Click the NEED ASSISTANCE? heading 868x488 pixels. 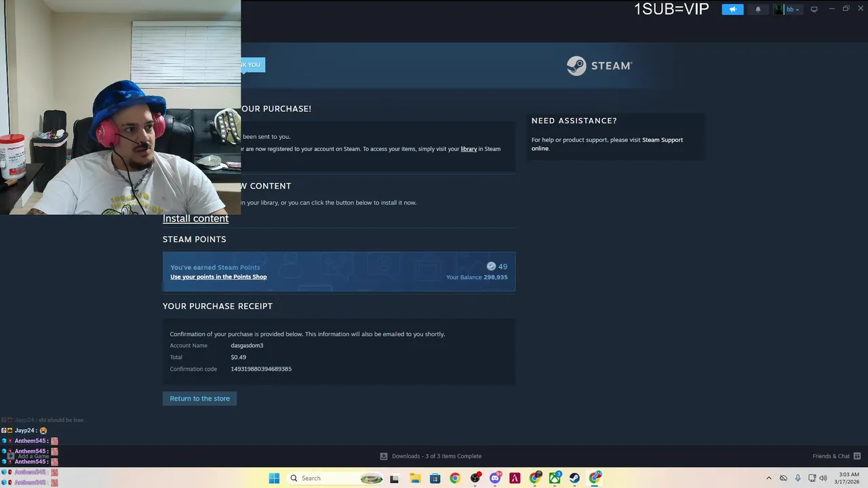click(574, 121)
